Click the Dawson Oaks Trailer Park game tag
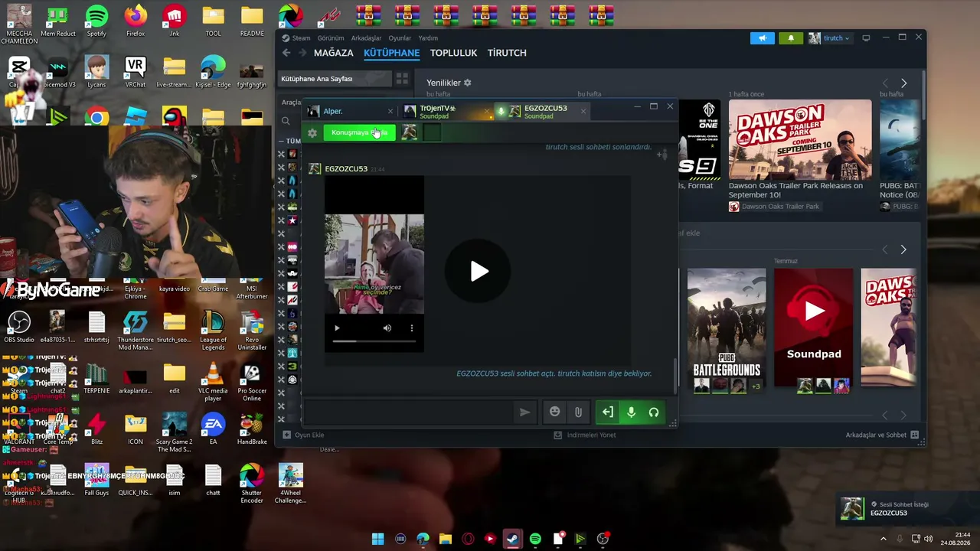 tap(774, 207)
